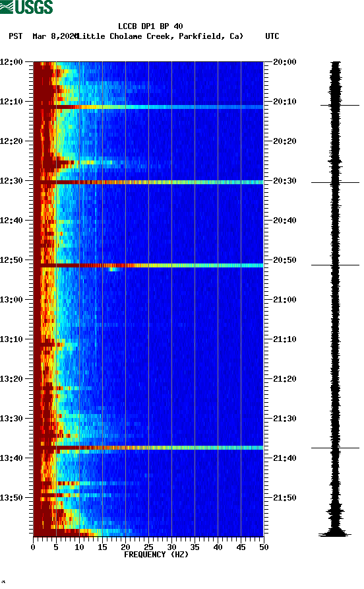
Task: Click the '5' frequency axis tick label
Action: (56, 547)
